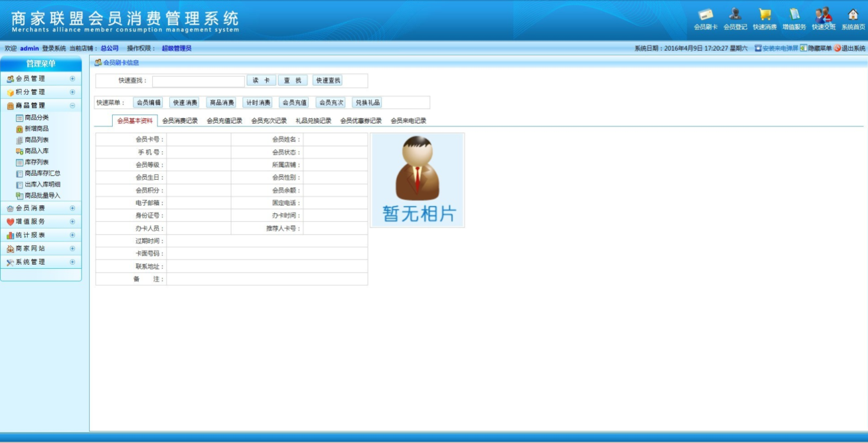Expand the 系统管理 menu section
The height and width of the screenshot is (443, 868).
73,262
